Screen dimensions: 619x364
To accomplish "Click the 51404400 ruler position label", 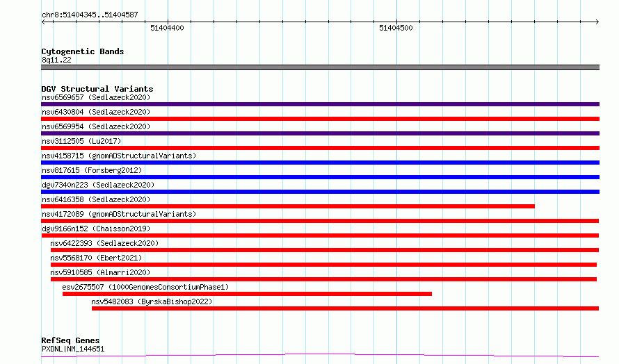I will pyautogui.click(x=167, y=28).
